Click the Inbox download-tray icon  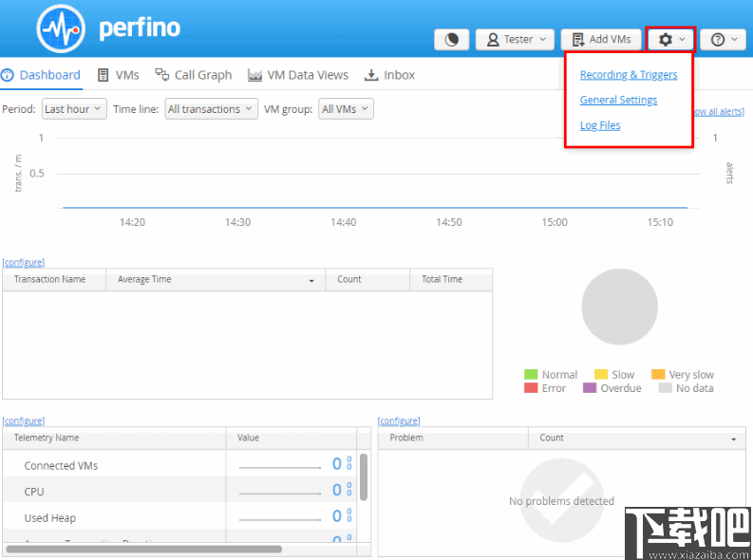coord(371,75)
